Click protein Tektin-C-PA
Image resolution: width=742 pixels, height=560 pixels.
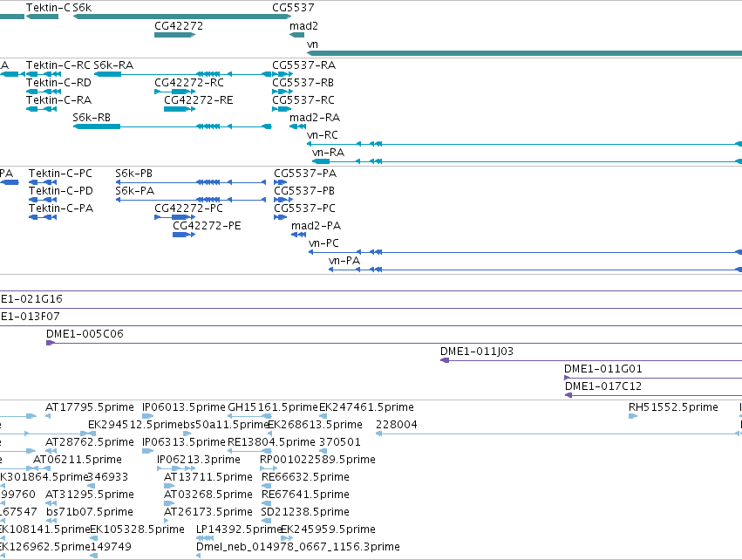(x=43, y=218)
